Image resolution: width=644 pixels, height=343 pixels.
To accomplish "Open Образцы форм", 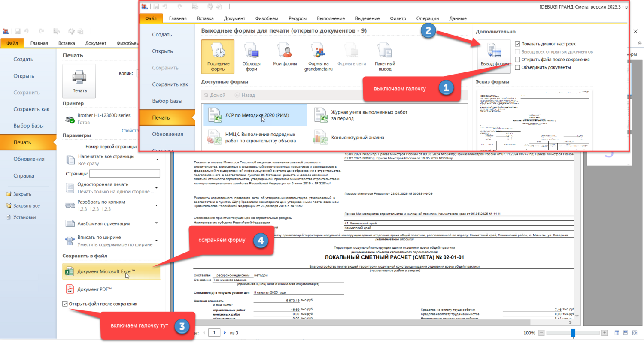I will pyautogui.click(x=252, y=57).
